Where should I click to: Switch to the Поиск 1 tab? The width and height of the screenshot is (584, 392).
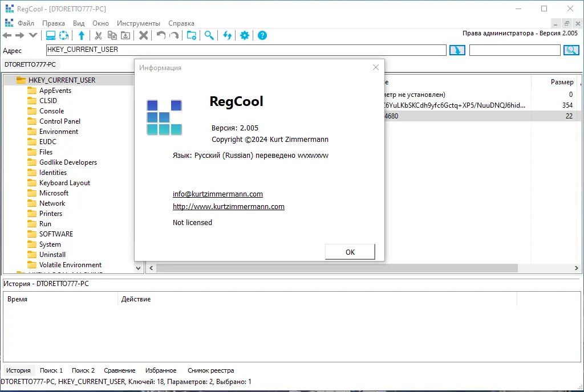click(51, 370)
